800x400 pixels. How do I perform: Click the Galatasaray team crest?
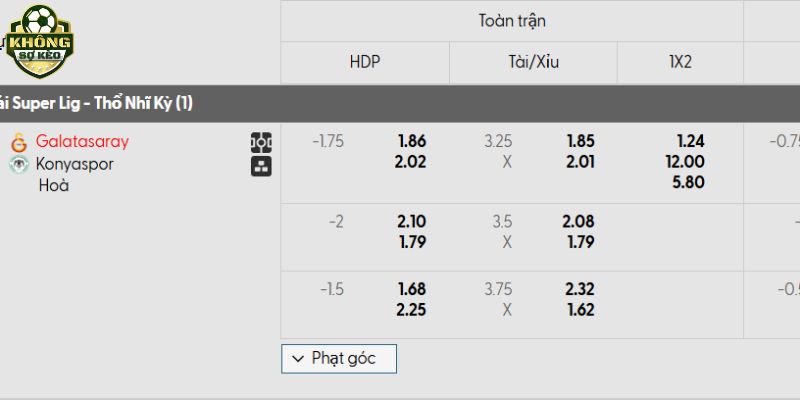pyautogui.click(x=19, y=142)
